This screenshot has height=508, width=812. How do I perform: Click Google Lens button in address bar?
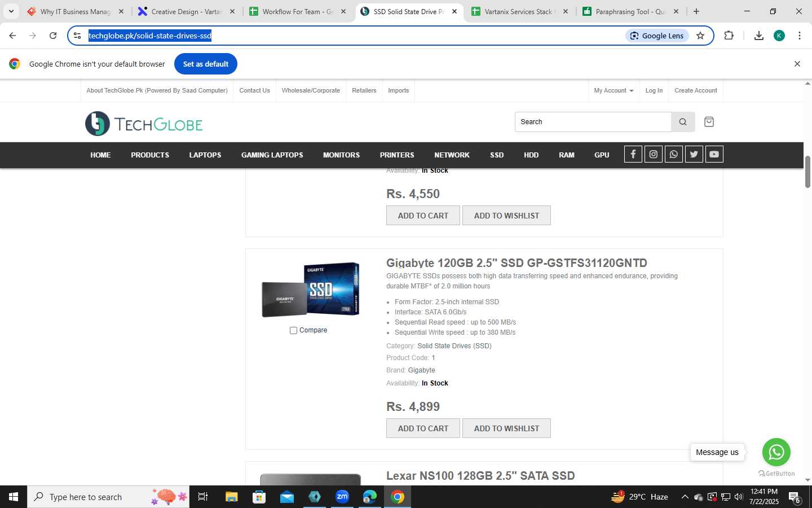click(657, 36)
